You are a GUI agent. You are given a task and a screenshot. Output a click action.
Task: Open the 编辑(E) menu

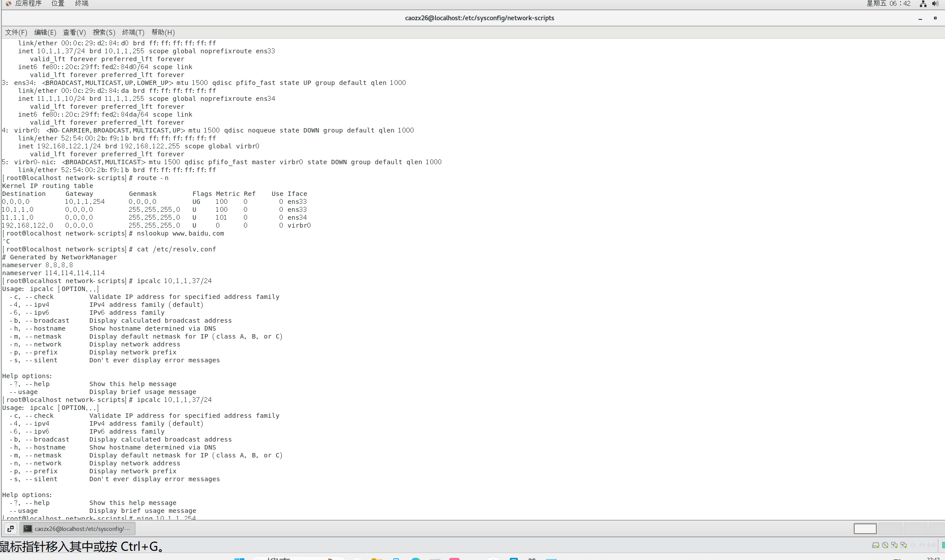(45, 32)
